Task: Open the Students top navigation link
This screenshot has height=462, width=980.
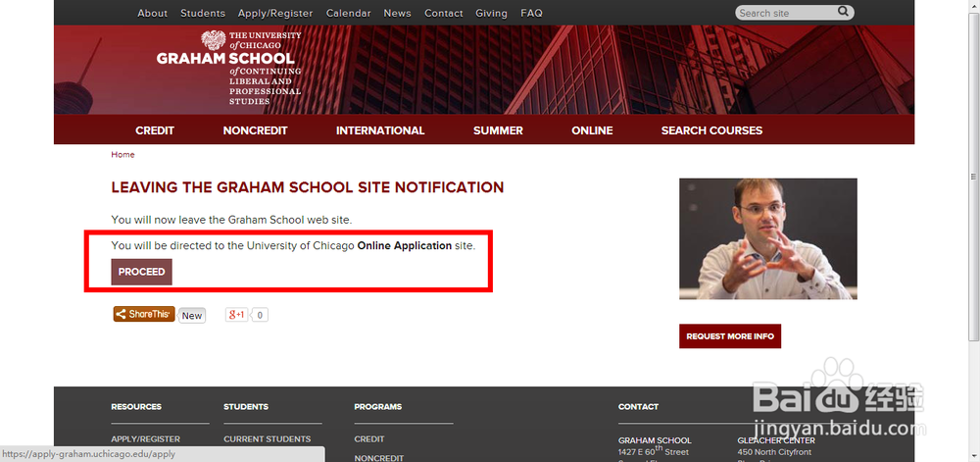Action: pyautogui.click(x=203, y=13)
